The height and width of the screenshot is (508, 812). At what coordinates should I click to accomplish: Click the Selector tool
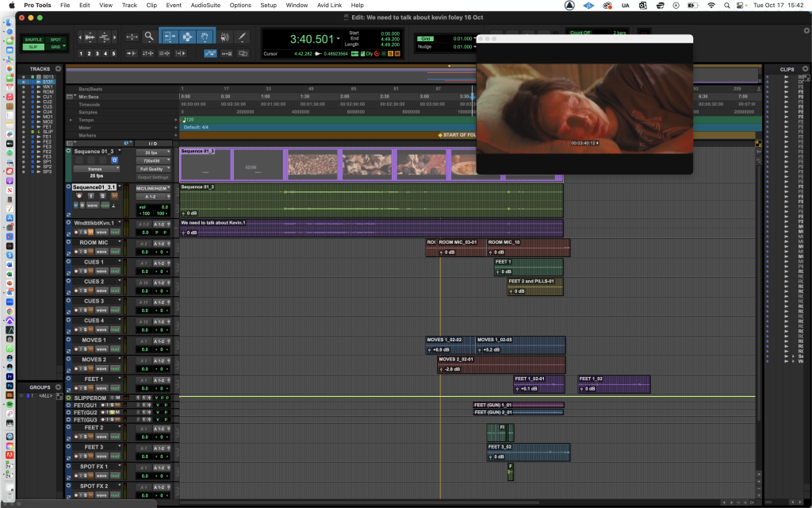click(187, 37)
